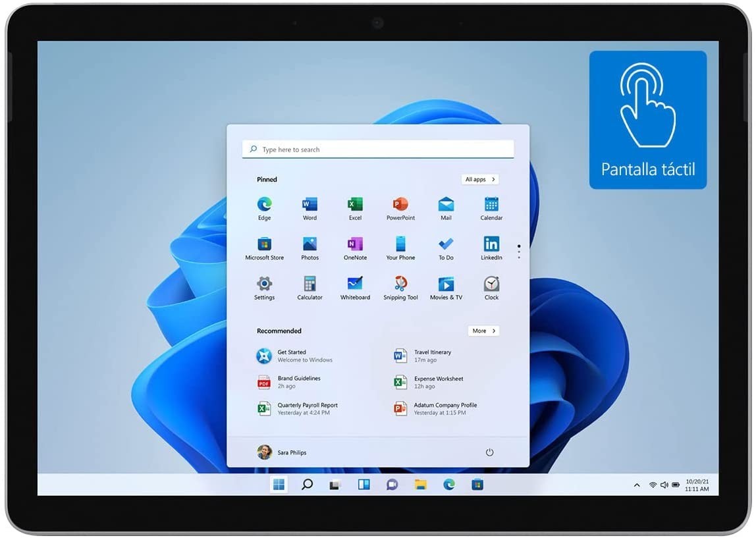This screenshot has height=540, width=756.
Task: Open Get Started recommended item
Action: point(294,356)
